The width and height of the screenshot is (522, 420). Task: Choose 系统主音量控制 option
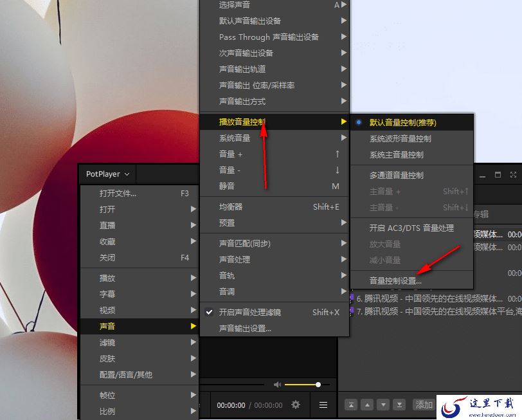(x=412, y=154)
